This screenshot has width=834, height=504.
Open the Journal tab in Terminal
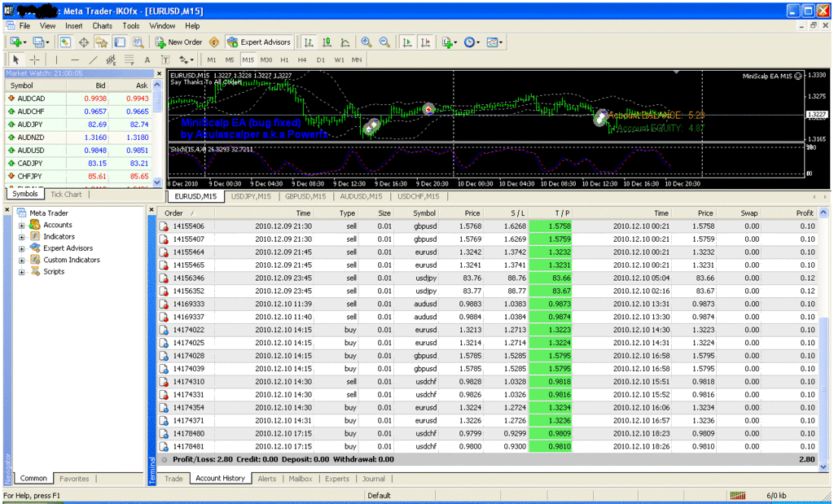click(373, 479)
